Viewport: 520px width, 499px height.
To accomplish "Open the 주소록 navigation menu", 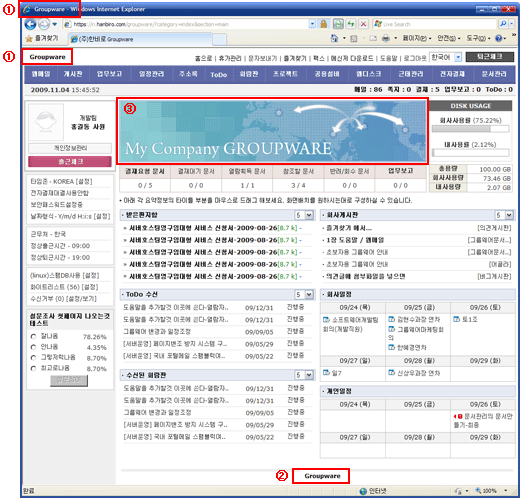I will coord(188,74).
